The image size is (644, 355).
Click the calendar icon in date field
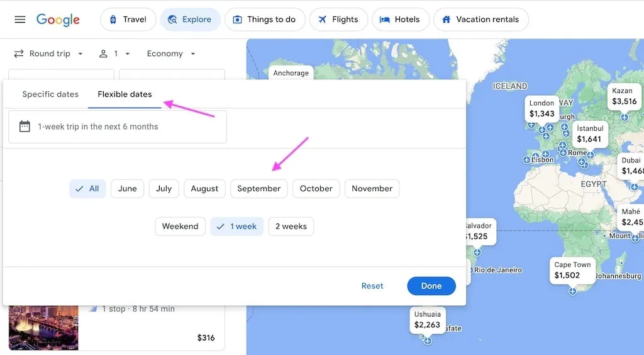(x=25, y=126)
